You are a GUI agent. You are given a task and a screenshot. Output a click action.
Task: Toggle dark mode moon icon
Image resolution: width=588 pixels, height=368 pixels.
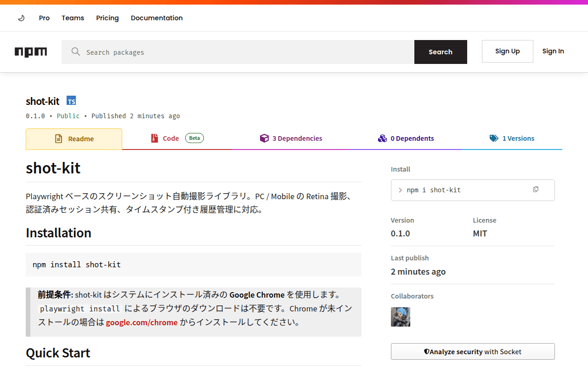click(21, 18)
